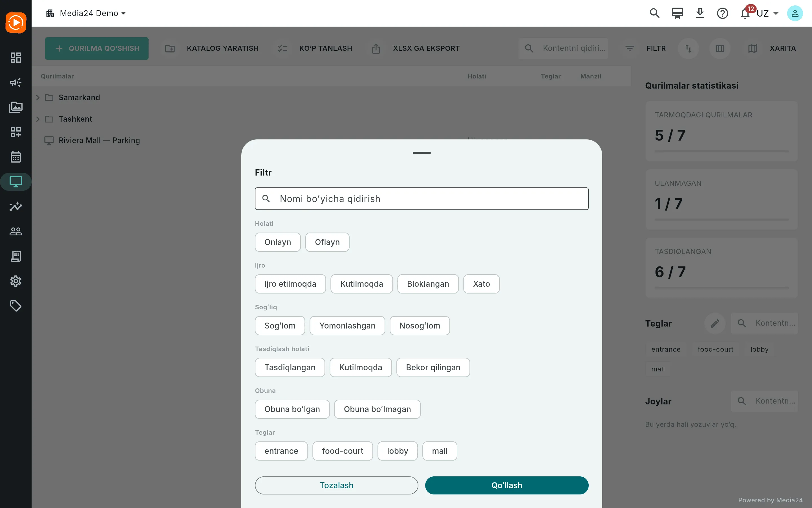Expand the Tashkent folder
The width and height of the screenshot is (812, 508).
coord(38,119)
